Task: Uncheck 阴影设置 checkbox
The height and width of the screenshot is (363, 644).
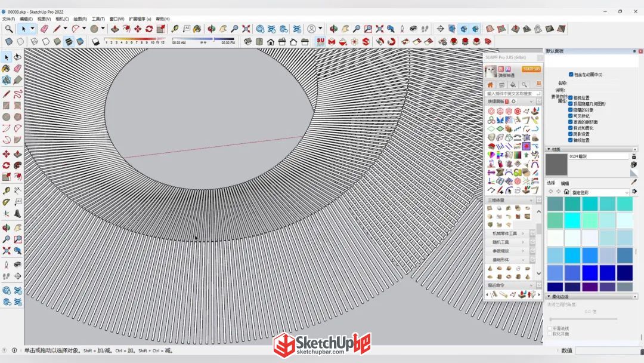Action: pyautogui.click(x=571, y=134)
